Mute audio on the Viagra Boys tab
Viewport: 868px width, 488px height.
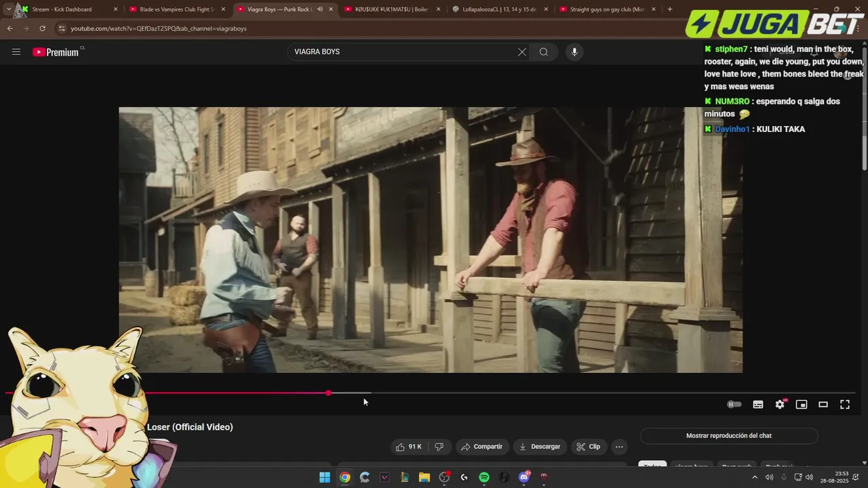(x=320, y=9)
